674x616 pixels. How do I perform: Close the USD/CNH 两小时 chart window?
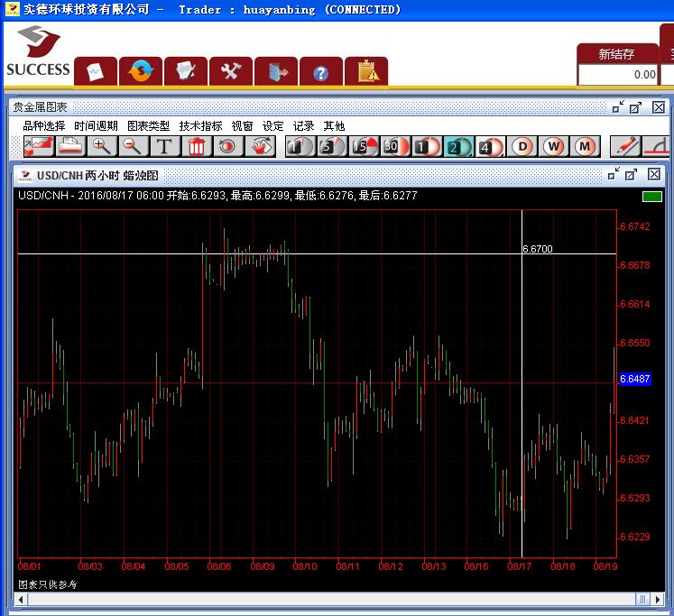click(654, 174)
